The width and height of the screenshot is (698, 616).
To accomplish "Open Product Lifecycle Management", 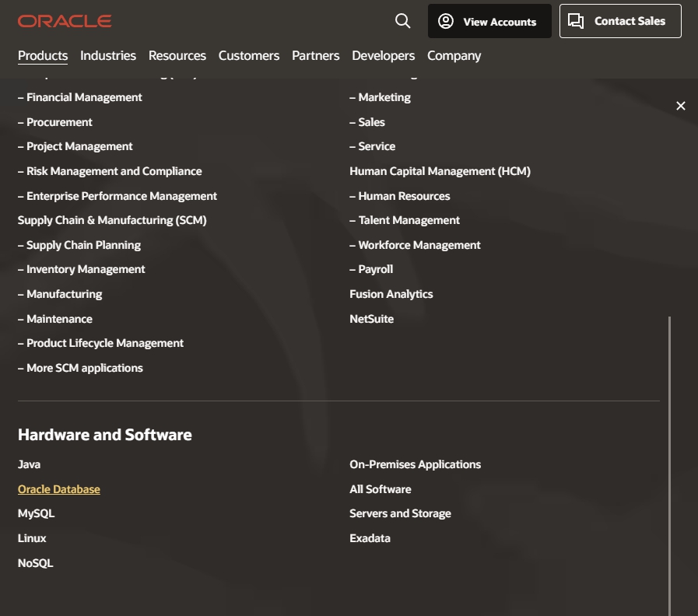I will (100, 343).
